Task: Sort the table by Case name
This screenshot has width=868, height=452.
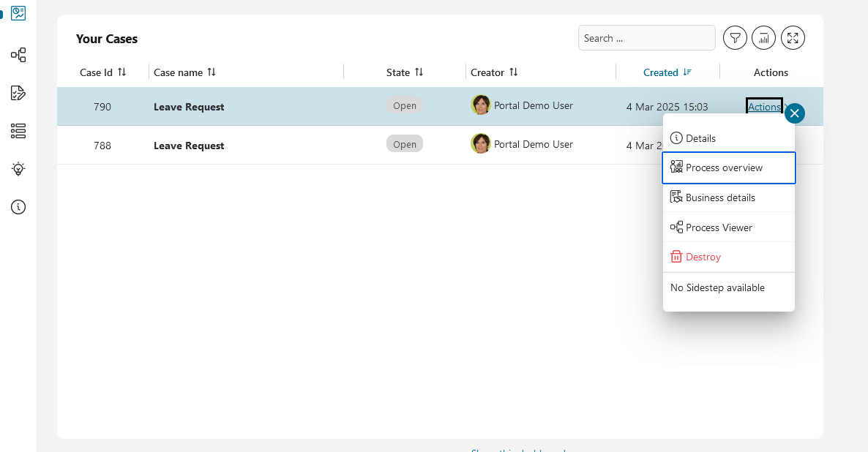Action: (212, 72)
